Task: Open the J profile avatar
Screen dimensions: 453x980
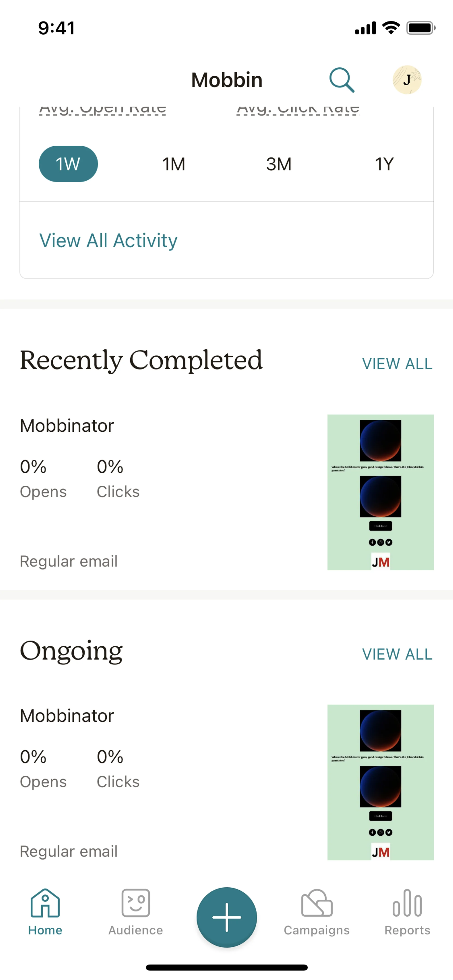Action: click(x=407, y=80)
